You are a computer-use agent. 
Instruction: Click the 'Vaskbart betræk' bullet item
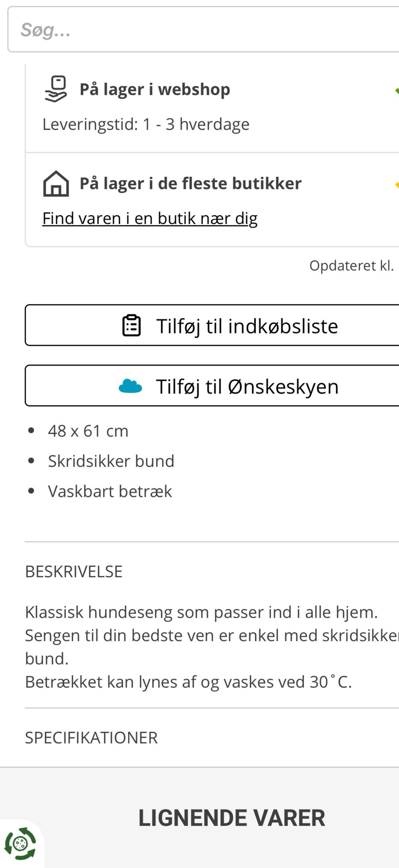point(110,491)
